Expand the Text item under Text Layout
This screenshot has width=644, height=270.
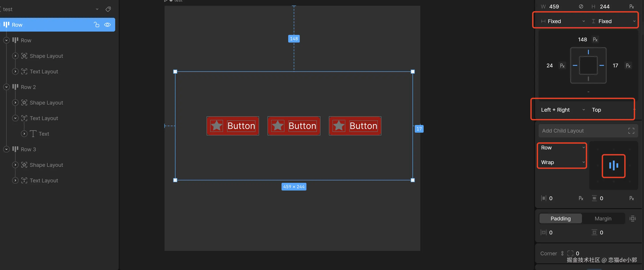[x=24, y=134]
